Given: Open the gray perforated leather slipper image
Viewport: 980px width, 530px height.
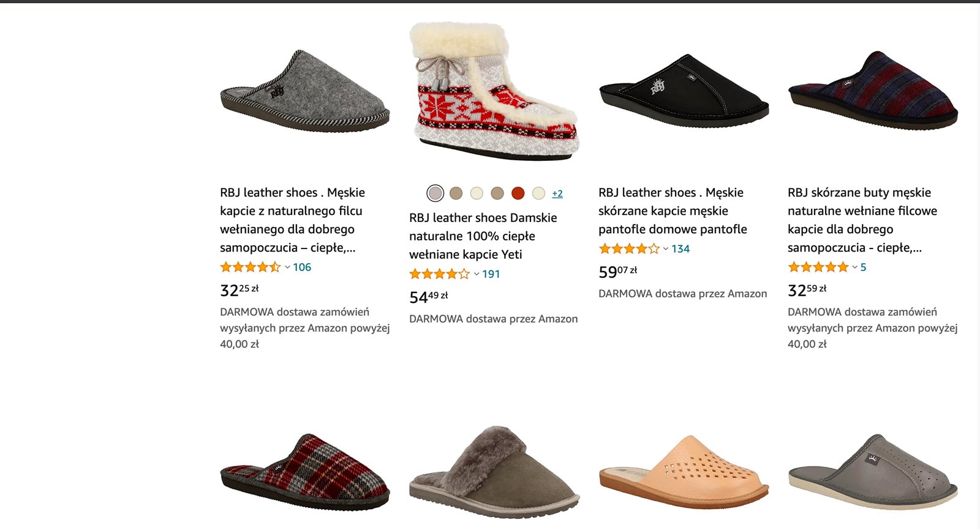Looking at the screenshot, I should (x=872, y=470).
